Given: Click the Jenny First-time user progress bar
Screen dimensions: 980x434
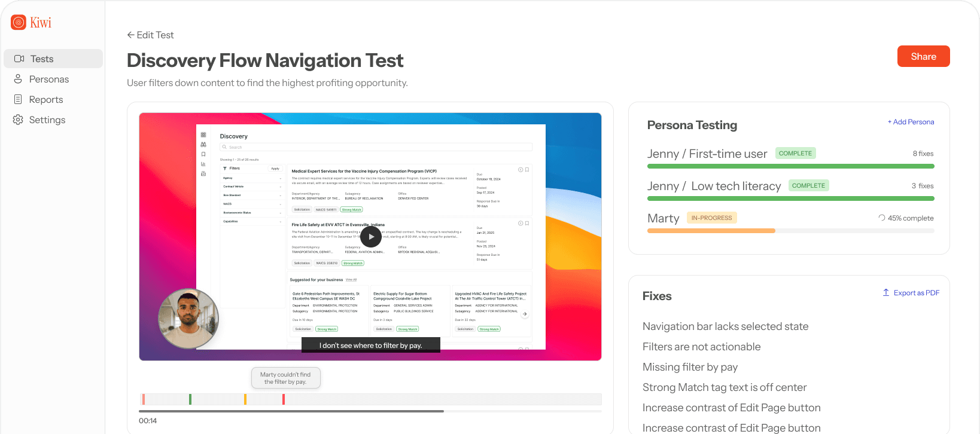Looking at the screenshot, I should click(791, 166).
